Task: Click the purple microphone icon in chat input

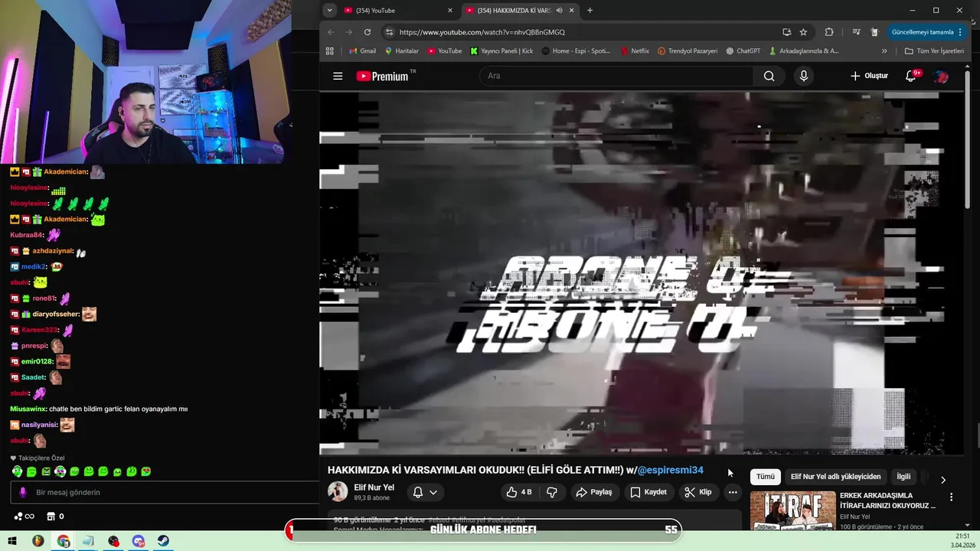Action: click(x=22, y=493)
